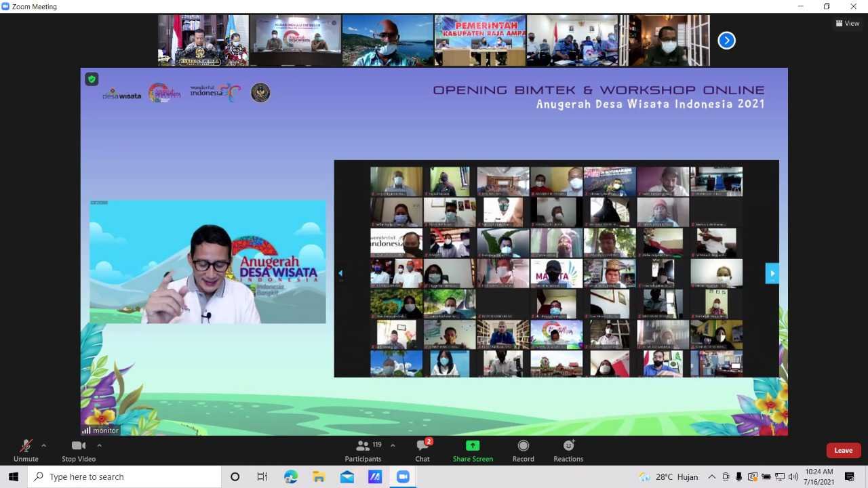Expand audio options arrow beside Unmute

pyautogui.click(x=44, y=445)
